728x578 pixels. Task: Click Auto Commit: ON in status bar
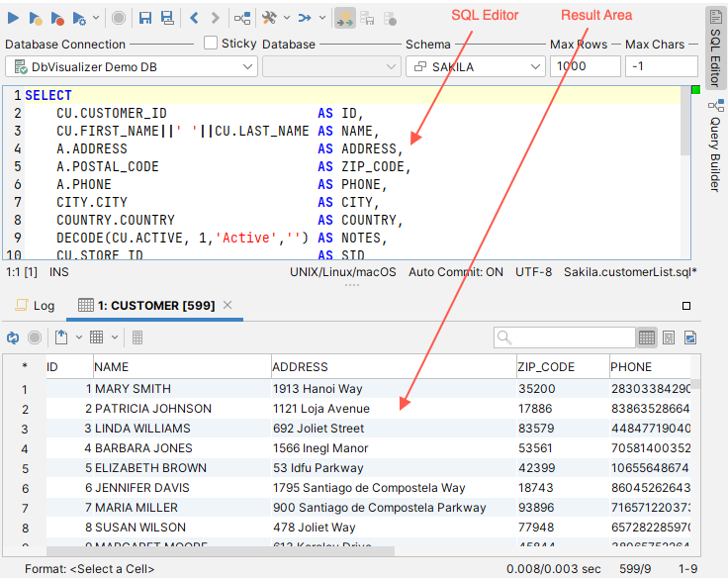tap(455, 272)
